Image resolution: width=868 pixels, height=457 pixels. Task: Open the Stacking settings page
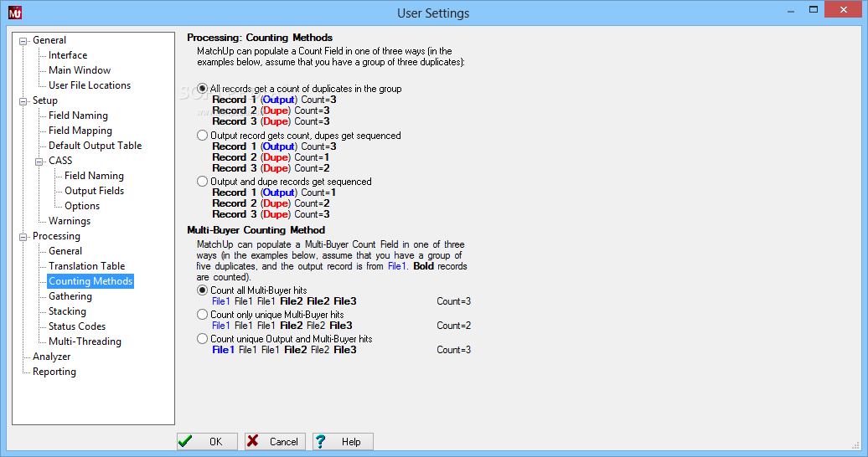coord(67,311)
